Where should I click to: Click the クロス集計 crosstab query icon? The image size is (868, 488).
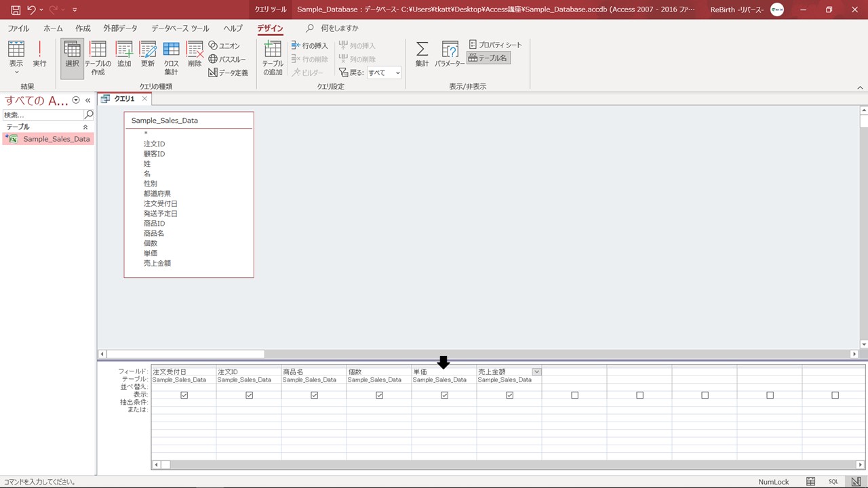click(171, 57)
